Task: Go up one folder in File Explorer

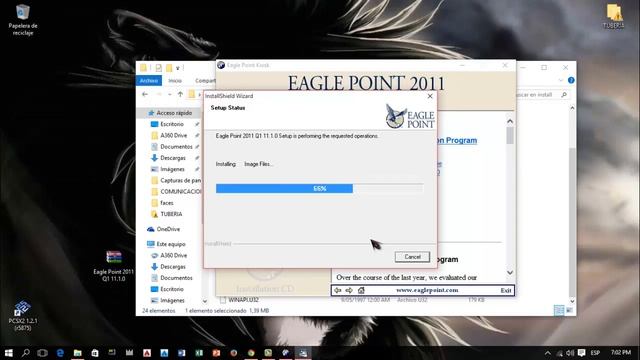Action: [x=180, y=94]
